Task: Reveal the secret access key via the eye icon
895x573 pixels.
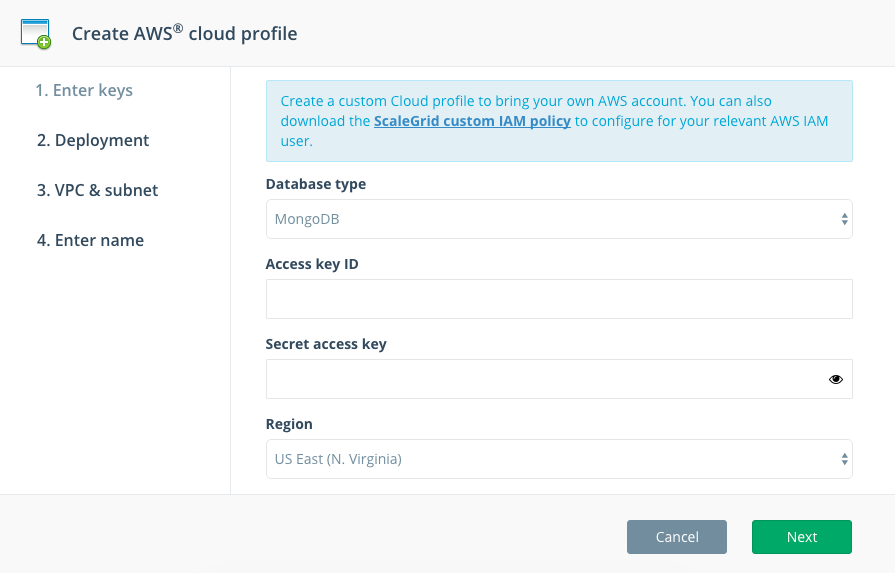Action: coord(836,379)
